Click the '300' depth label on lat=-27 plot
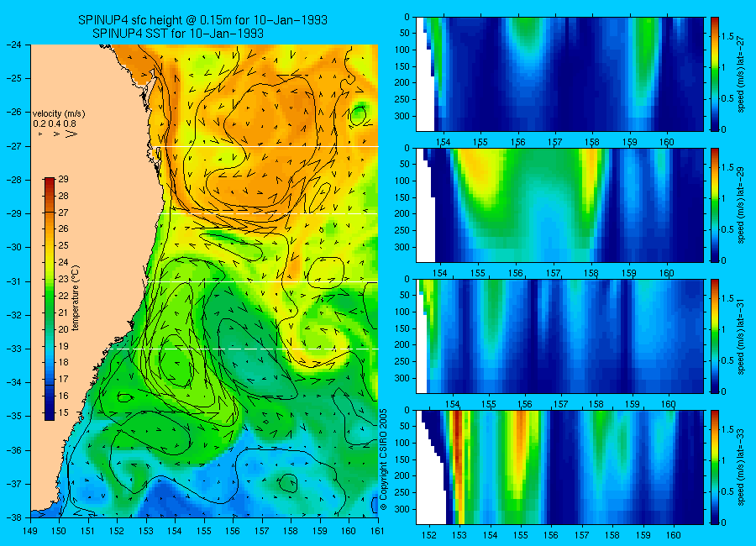Image resolution: width=756 pixels, height=546 pixels. pos(402,116)
